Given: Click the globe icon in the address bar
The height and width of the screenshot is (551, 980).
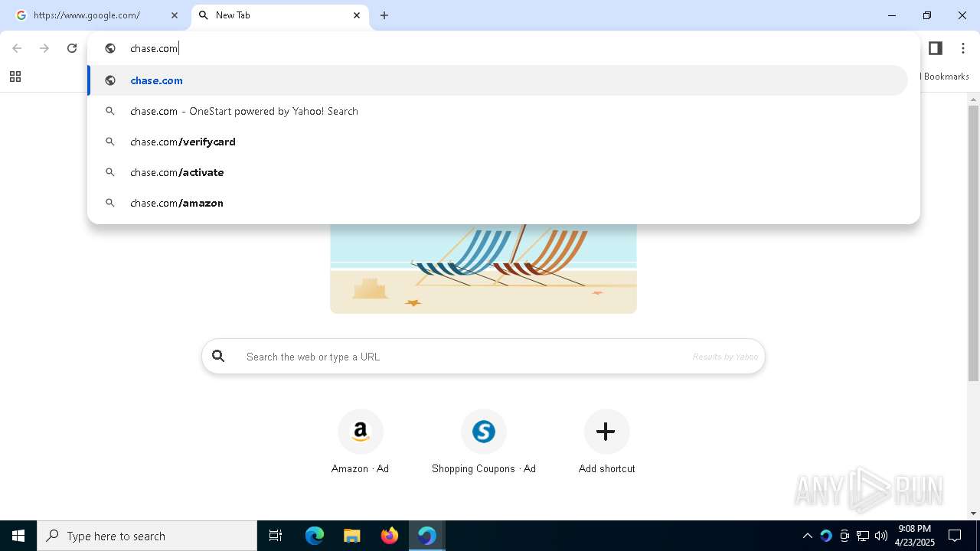Looking at the screenshot, I should coord(110,48).
